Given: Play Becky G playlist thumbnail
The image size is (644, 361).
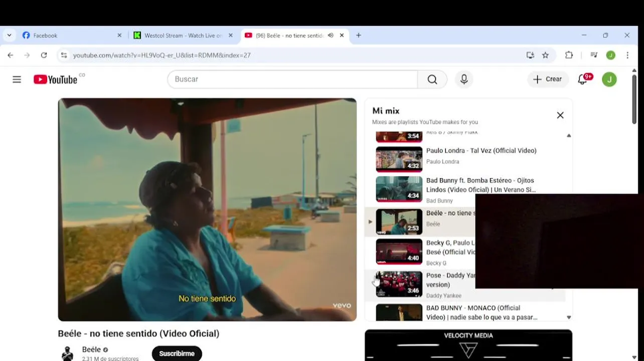Looking at the screenshot, I should coord(399,251).
